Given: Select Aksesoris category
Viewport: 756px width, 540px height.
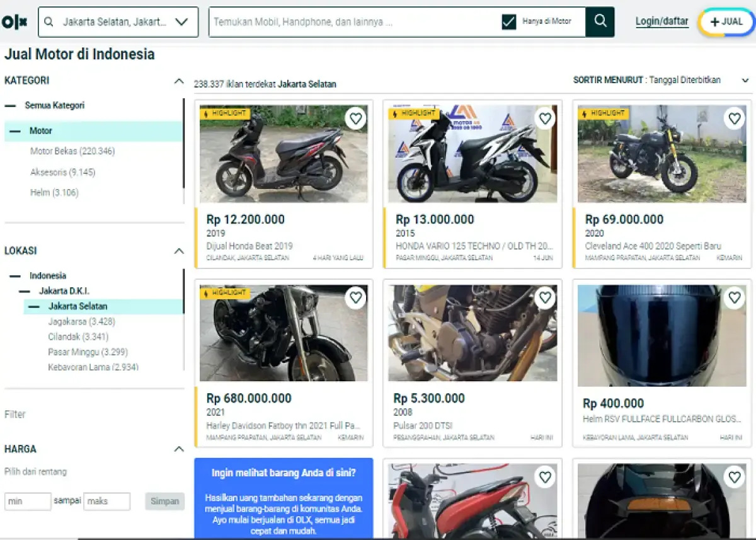Looking at the screenshot, I should click(62, 172).
